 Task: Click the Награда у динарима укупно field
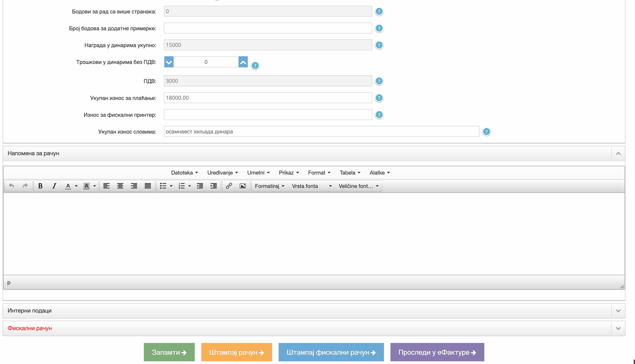pos(268,45)
